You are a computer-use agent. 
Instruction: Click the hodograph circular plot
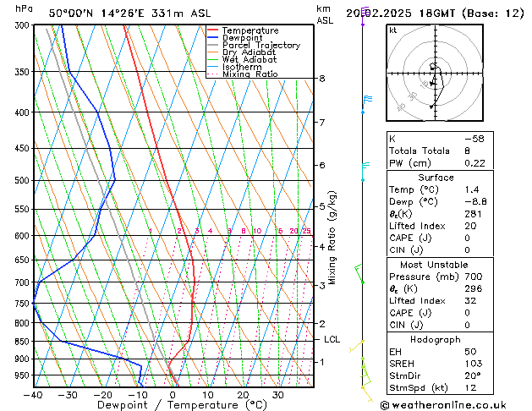(x=433, y=78)
